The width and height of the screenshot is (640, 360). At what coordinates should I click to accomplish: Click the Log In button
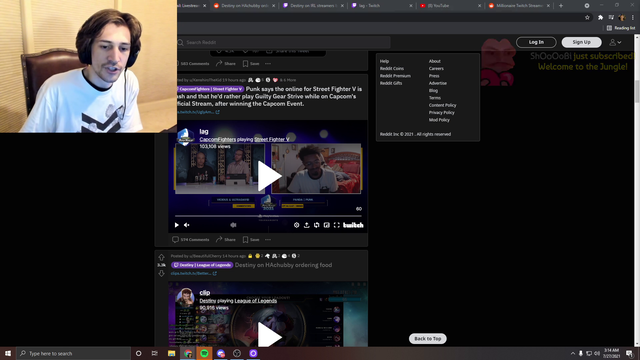536,42
